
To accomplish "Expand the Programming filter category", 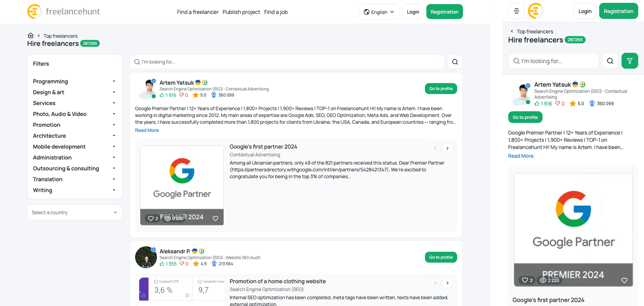I will click(x=74, y=81).
